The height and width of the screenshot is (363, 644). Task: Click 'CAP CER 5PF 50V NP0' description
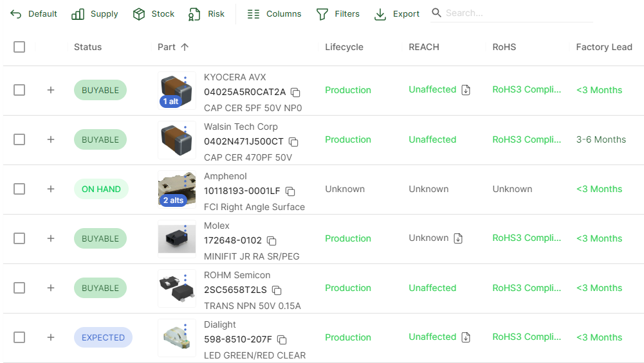pos(253,108)
